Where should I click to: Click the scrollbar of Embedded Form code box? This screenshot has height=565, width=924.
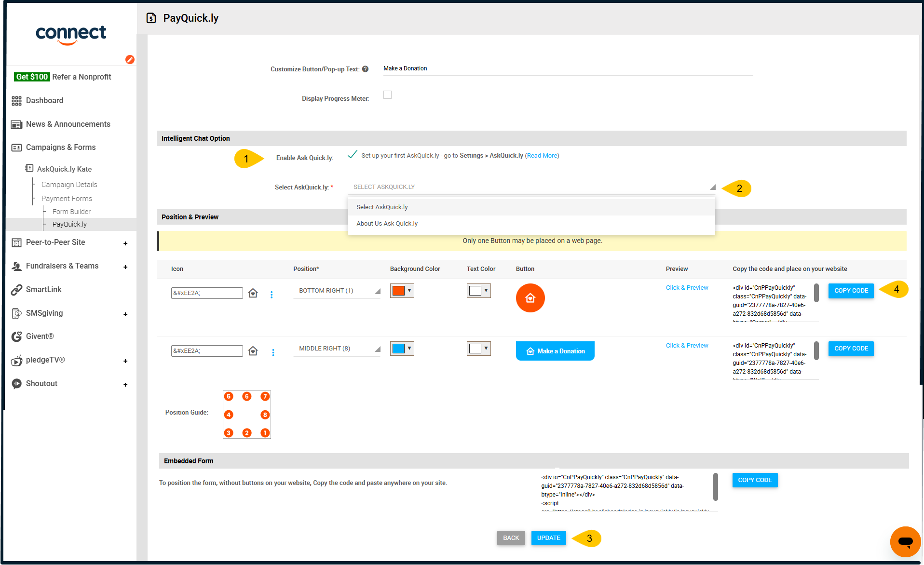click(x=716, y=487)
